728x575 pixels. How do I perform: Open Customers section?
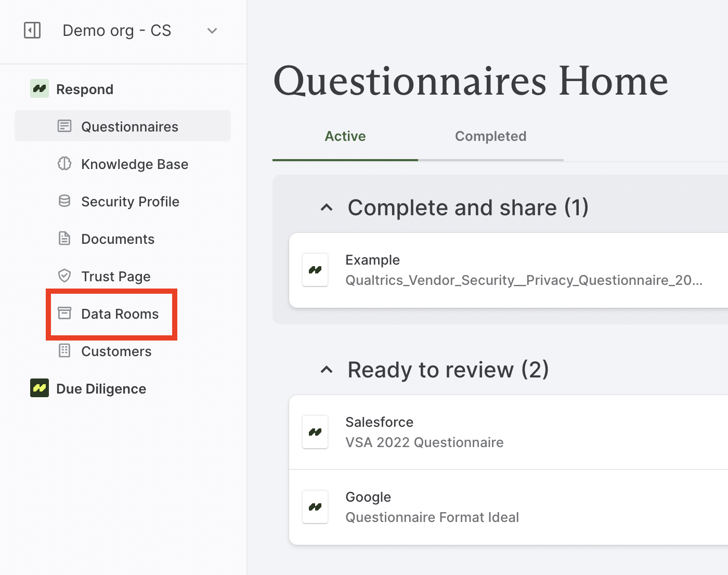(116, 351)
